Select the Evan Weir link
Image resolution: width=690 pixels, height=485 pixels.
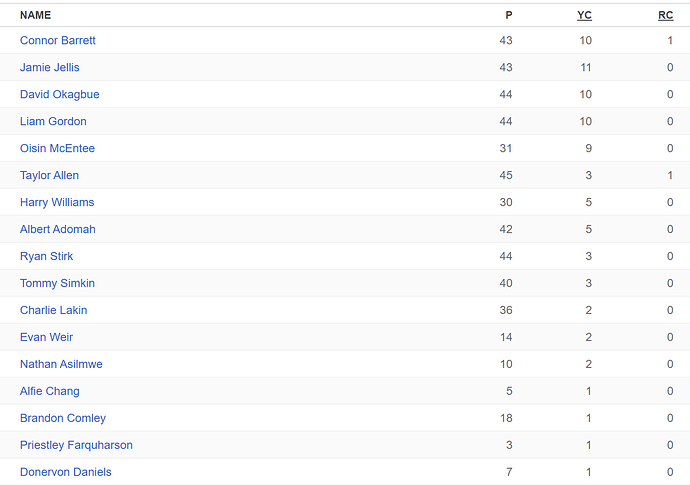pos(46,337)
